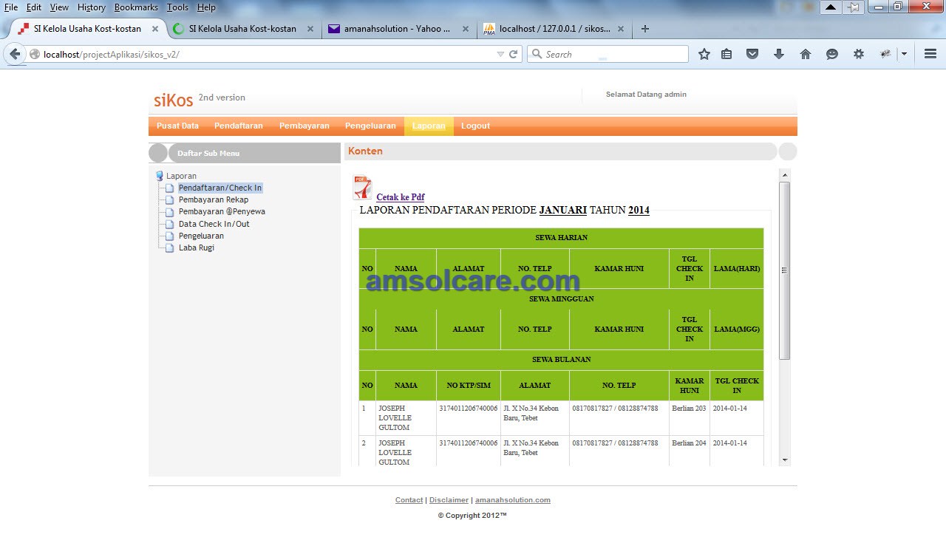Image resolution: width=946 pixels, height=560 pixels.
Task: Open Pusat Data in the orange navbar
Action: (177, 126)
